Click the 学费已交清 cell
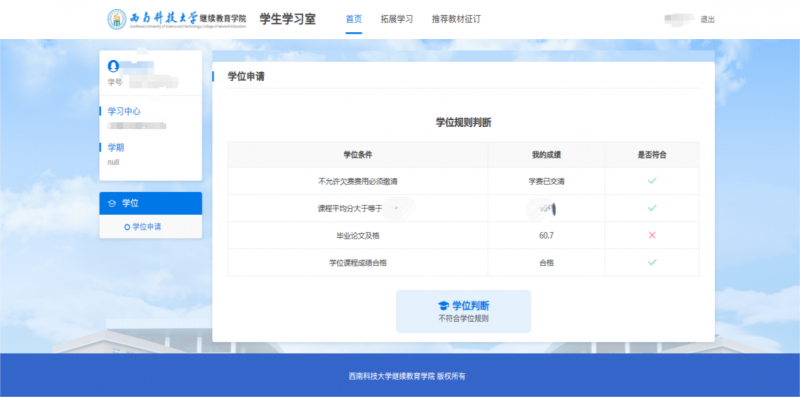Screen dimensions: 800x397 click(x=546, y=181)
